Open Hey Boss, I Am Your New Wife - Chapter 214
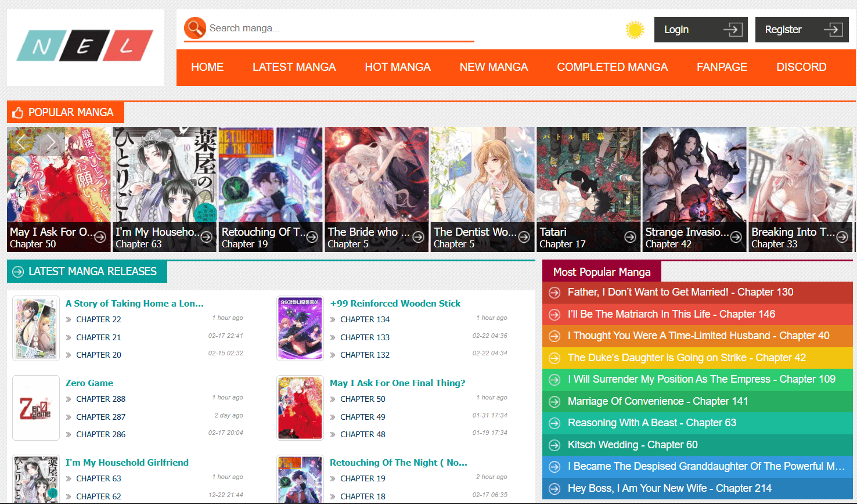857x504 pixels. [669, 488]
